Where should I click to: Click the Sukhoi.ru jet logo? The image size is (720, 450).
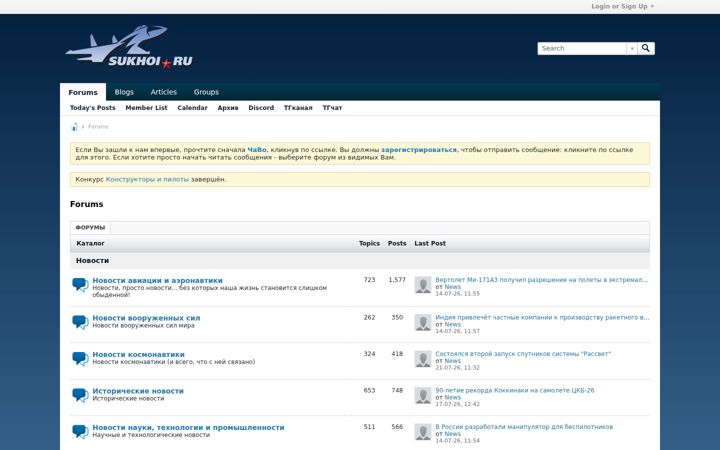tap(129, 47)
